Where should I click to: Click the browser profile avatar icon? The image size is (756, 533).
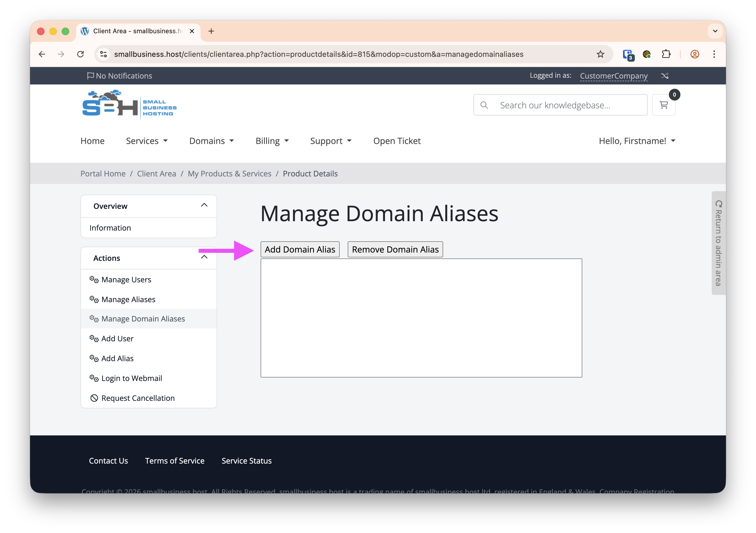coord(694,54)
